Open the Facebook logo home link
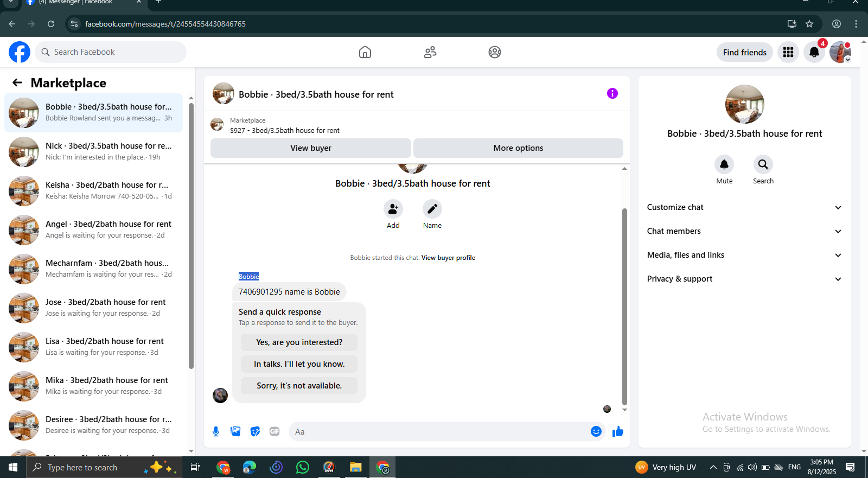The height and width of the screenshot is (478, 868). click(20, 52)
